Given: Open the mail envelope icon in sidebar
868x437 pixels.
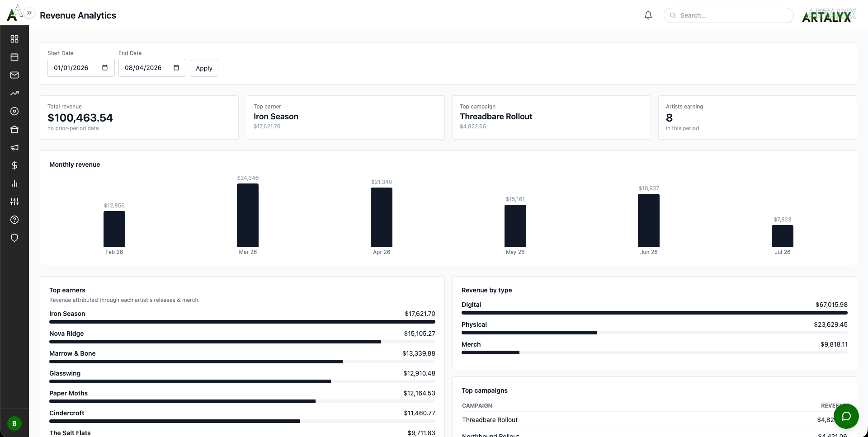Looking at the screenshot, I should pos(14,75).
